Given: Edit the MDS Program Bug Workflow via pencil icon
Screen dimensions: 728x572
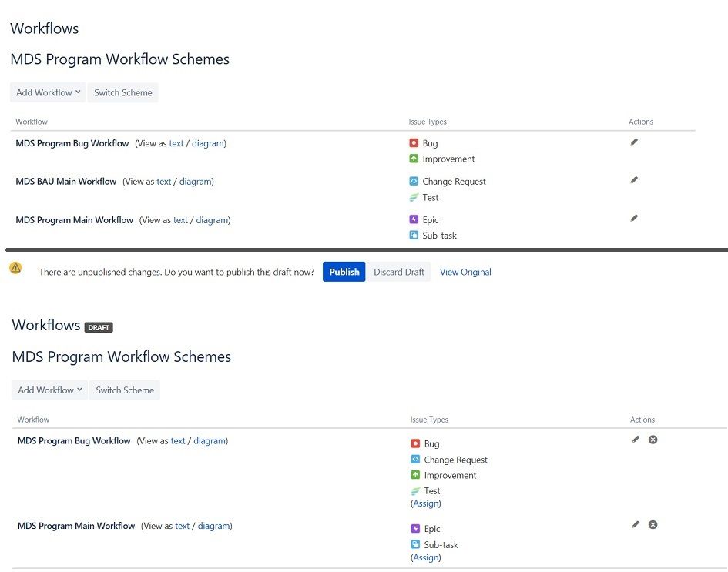Looking at the screenshot, I should tap(634, 141).
